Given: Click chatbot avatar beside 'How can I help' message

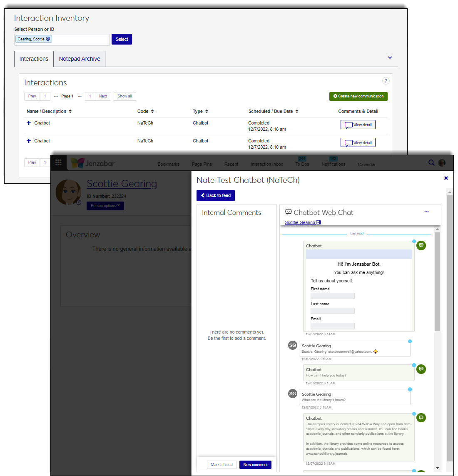Looking at the screenshot, I should (x=421, y=369).
